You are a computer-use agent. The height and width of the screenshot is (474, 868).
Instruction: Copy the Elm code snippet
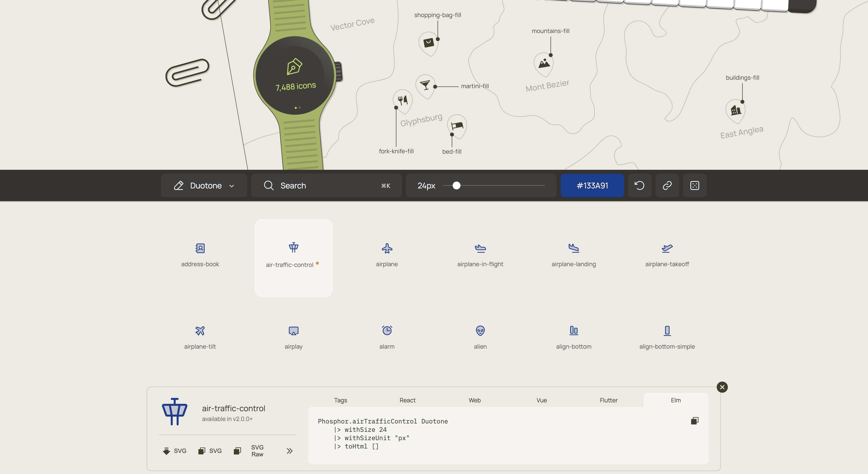click(x=695, y=421)
